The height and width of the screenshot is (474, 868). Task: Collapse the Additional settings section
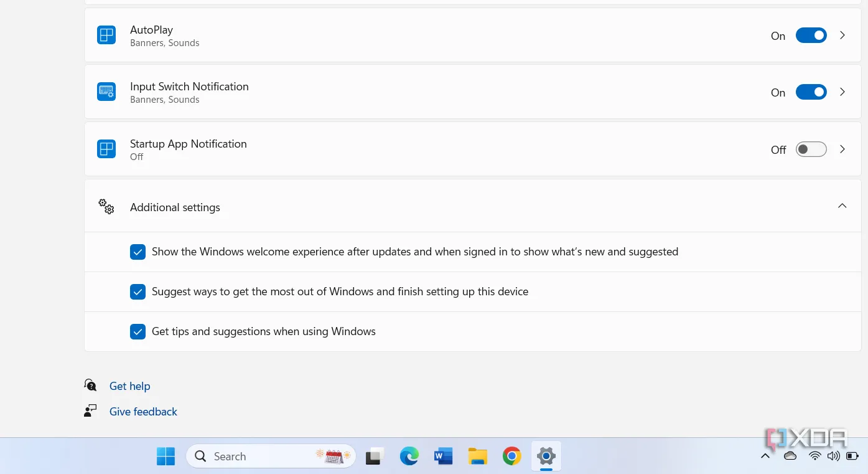tap(842, 206)
